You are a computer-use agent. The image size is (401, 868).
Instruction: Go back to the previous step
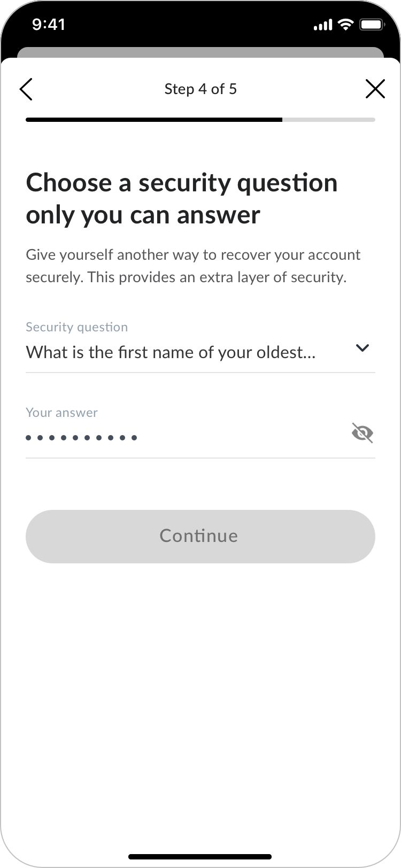click(x=26, y=89)
